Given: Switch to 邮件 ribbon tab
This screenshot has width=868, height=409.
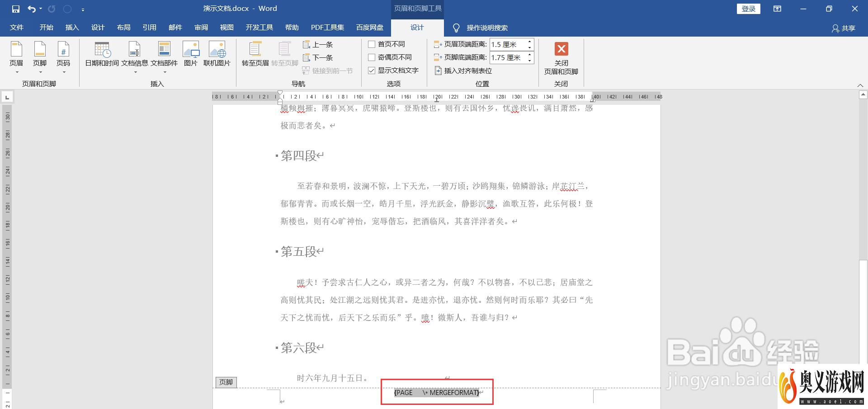Looking at the screenshot, I should 175,28.
